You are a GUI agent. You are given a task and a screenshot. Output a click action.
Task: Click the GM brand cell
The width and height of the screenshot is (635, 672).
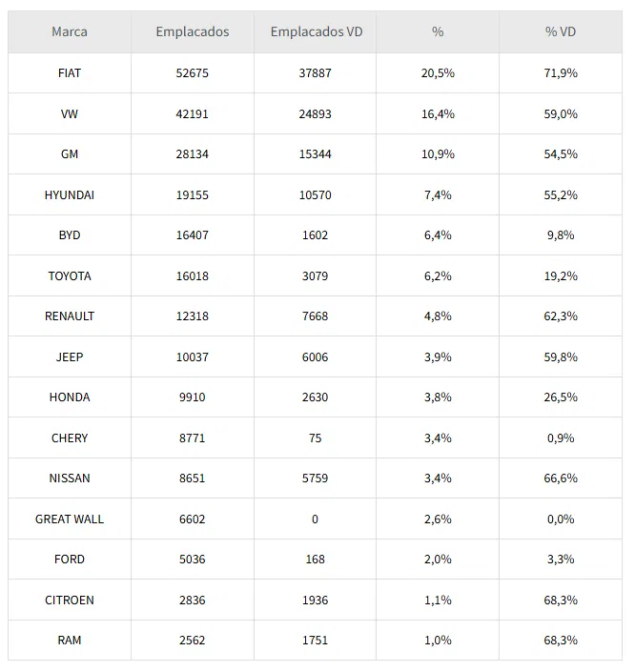(x=70, y=154)
